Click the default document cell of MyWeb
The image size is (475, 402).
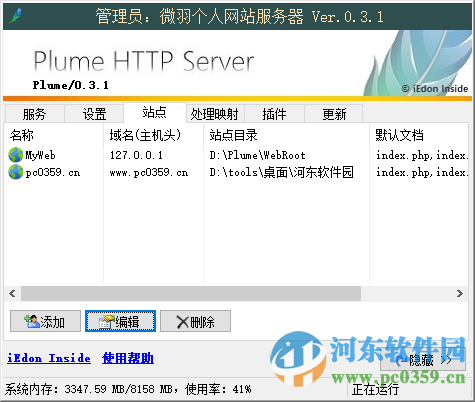click(422, 155)
